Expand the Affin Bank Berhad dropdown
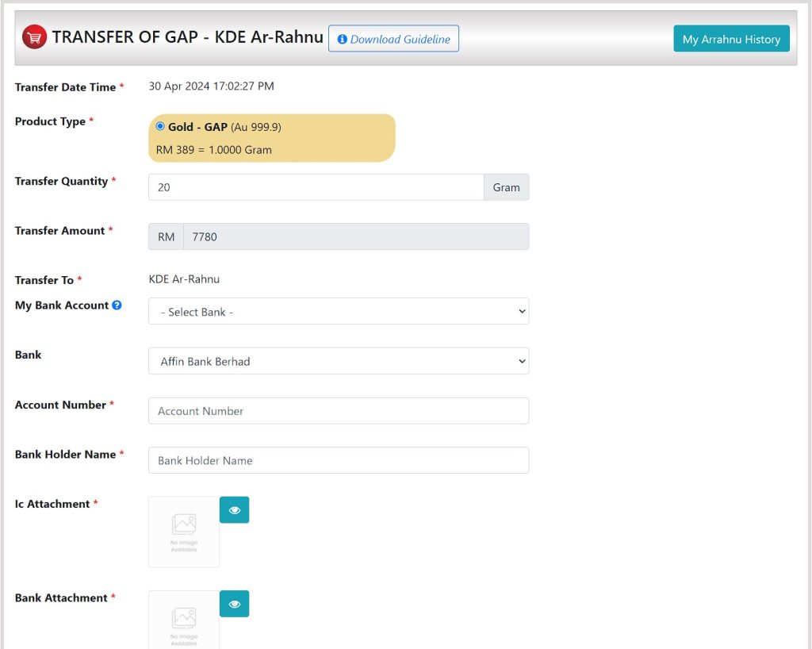Screen dimensions: 812x649 [x=339, y=361]
